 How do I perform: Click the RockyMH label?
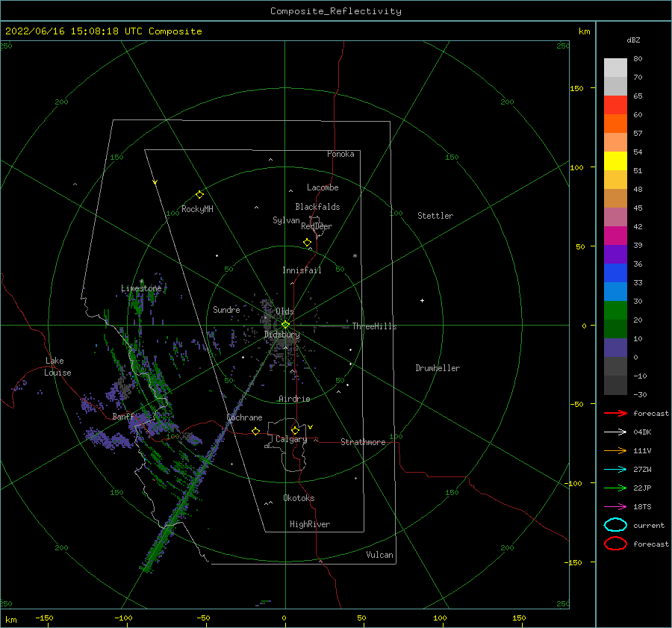(x=197, y=209)
